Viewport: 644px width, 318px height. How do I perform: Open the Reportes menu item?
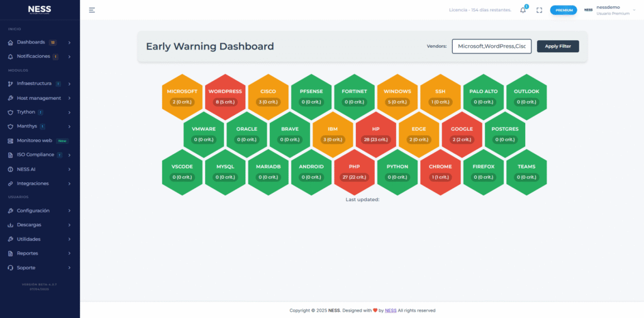pyautogui.click(x=28, y=253)
